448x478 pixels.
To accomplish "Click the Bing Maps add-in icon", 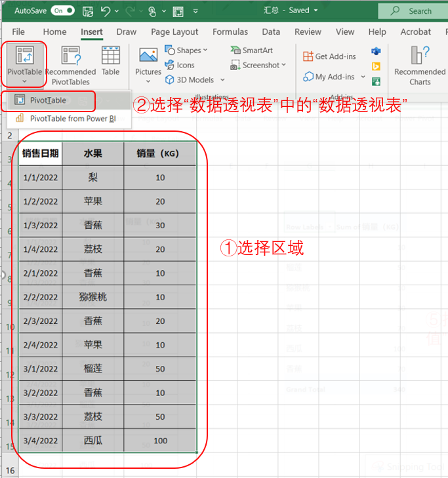I will pyautogui.click(x=376, y=66).
